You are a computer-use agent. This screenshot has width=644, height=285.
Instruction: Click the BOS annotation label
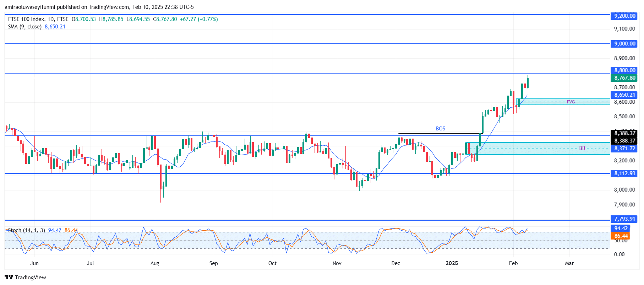coord(441,129)
